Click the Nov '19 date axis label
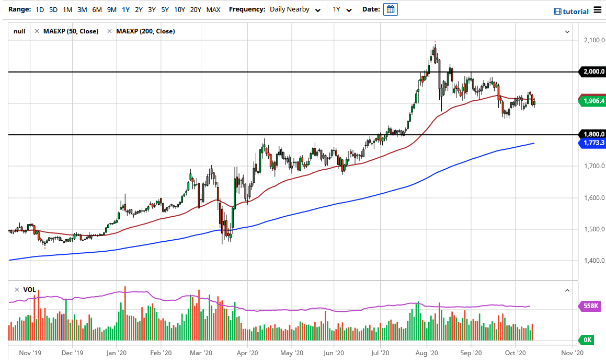 pyautogui.click(x=30, y=353)
